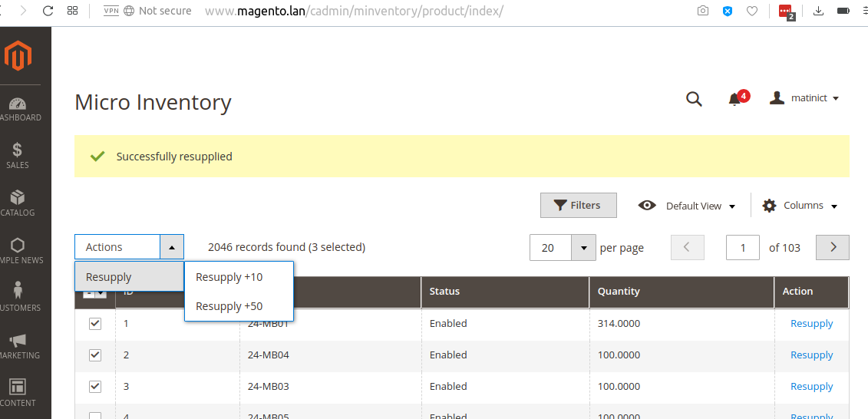Uncheck the row checkbox for ID 2
This screenshot has width=868, height=419.
tap(95, 355)
